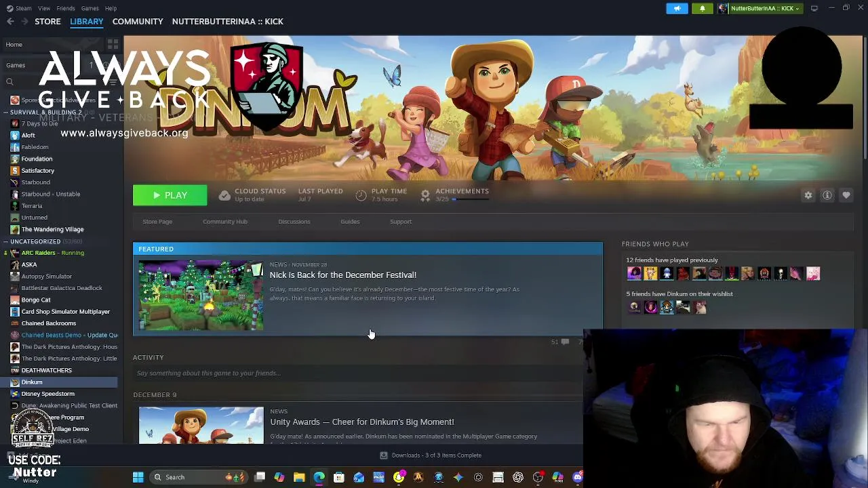
Task: Open the notifications bell
Action: (x=703, y=8)
